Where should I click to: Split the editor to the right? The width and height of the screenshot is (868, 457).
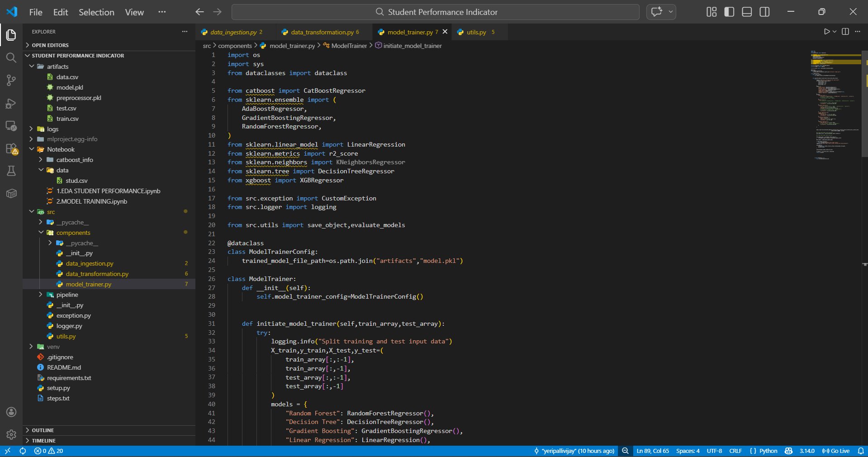[845, 32]
